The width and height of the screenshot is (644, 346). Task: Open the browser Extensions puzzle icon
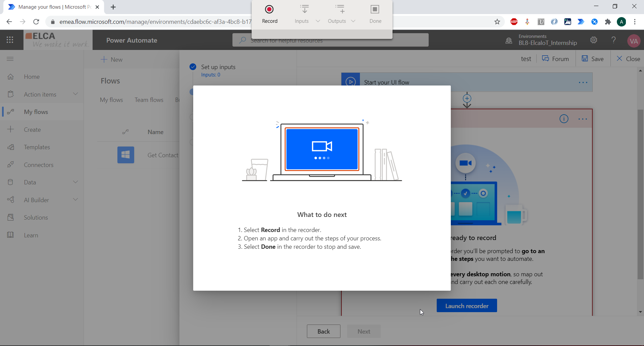point(608,22)
